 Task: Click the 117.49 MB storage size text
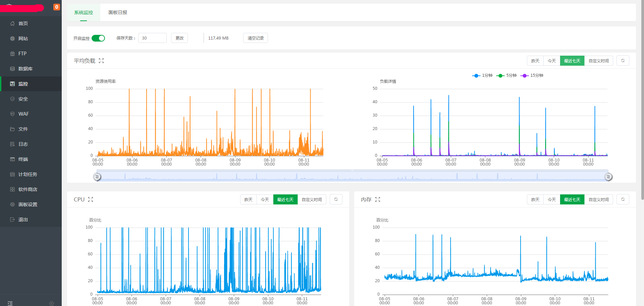[x=218, y=38]
